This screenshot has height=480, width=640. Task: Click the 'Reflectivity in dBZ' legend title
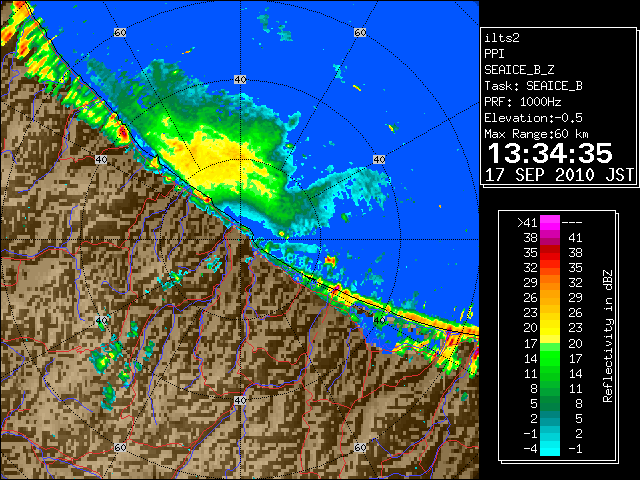point(607,336)
